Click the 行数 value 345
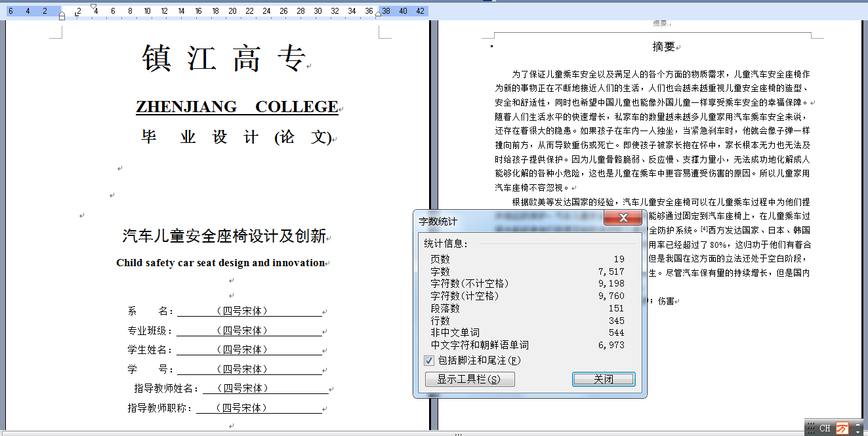 tap(616, 321)
